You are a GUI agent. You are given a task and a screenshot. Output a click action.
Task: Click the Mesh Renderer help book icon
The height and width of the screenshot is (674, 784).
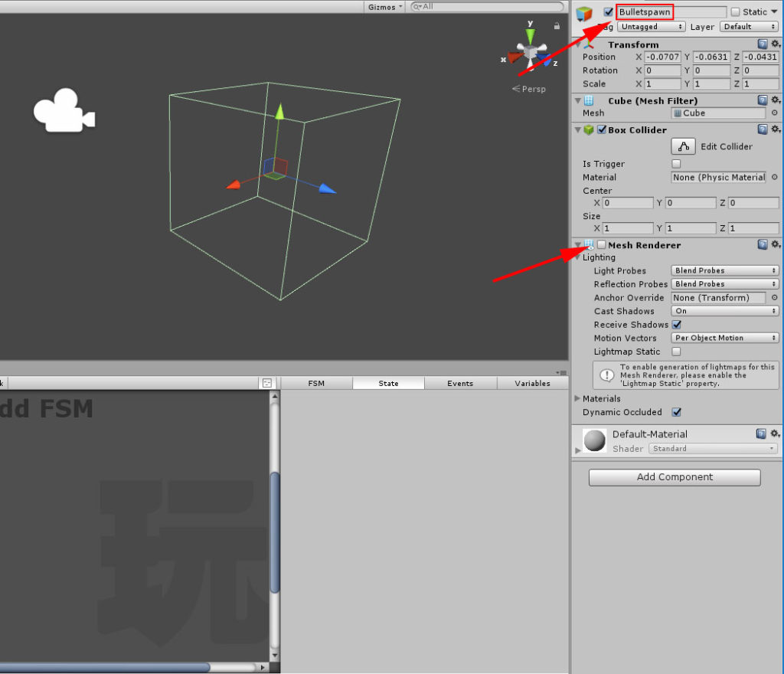(x=762, y=244)
